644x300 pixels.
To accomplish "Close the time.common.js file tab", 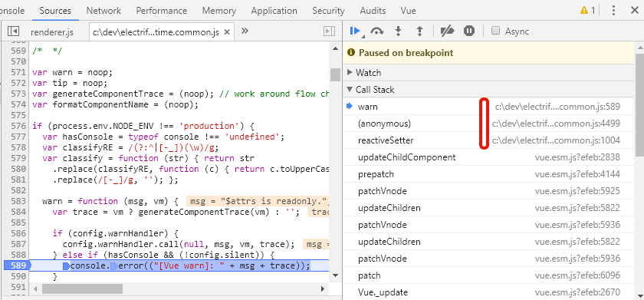I will click(x=227, y=32).
